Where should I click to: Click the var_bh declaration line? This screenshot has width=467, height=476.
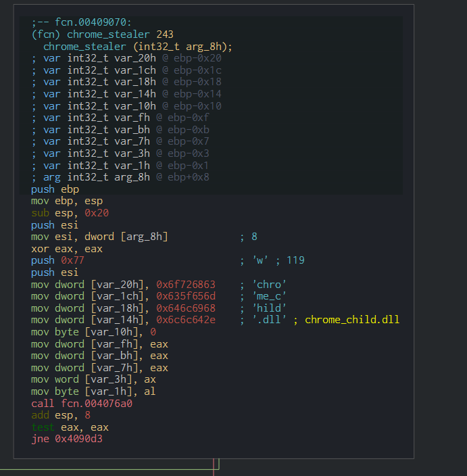tap(120, 130)
